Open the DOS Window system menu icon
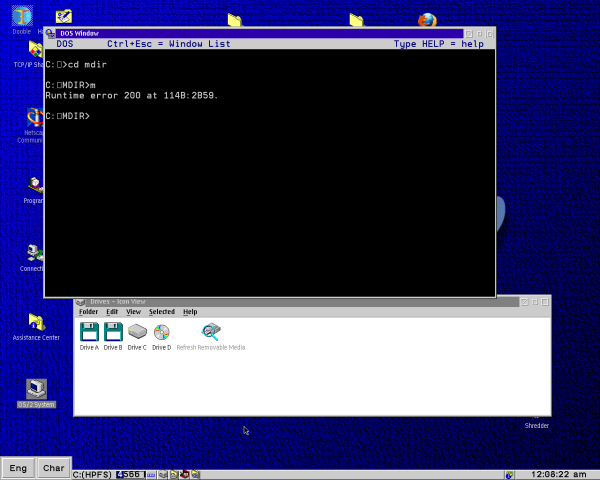This screenshot has height=480, width=600. [50, 33]
